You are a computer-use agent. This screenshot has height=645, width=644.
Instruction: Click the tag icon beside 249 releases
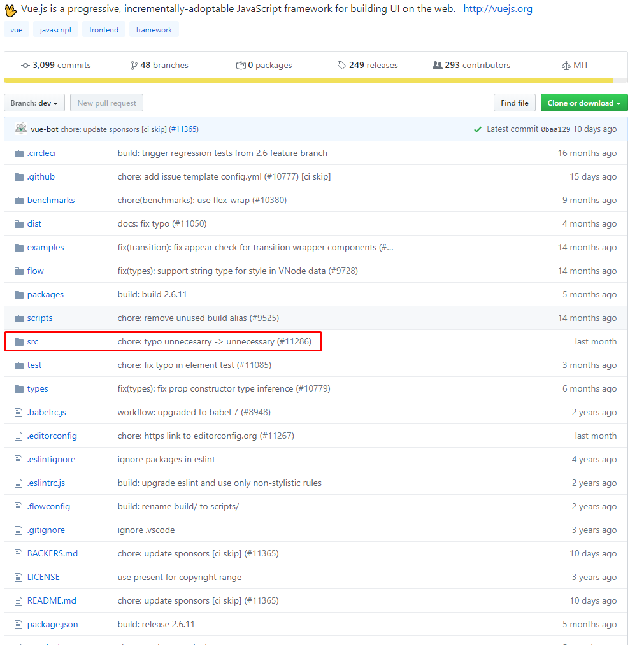(341, 66)
